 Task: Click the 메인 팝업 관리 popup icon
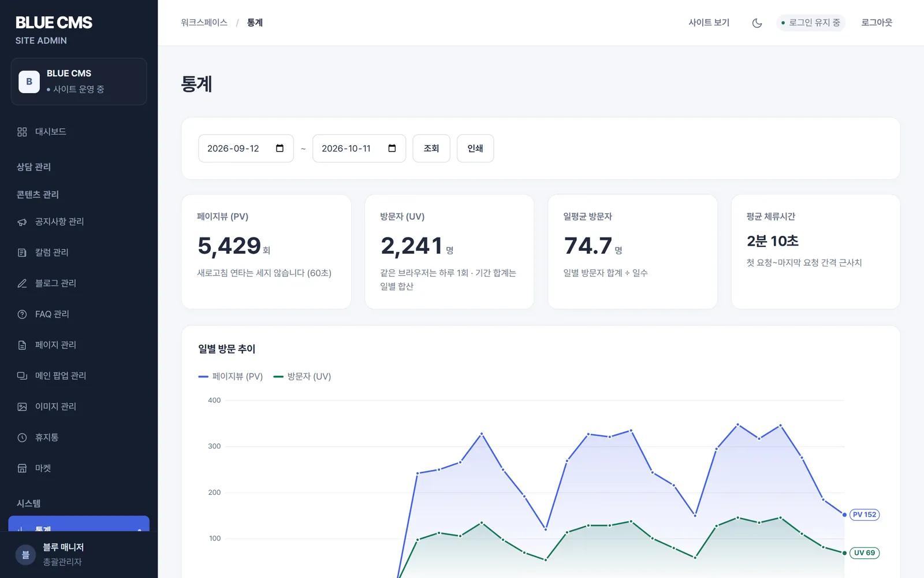tap(22, 376)
